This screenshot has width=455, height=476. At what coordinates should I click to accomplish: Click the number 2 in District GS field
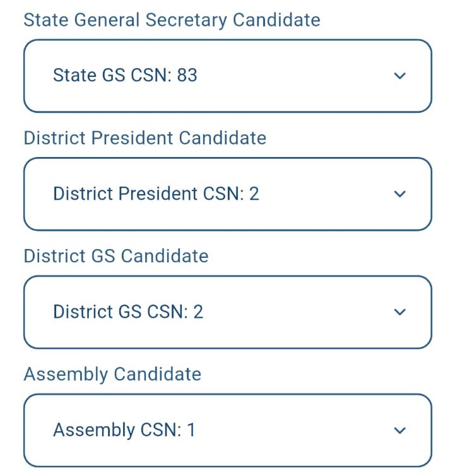(198, 311)
